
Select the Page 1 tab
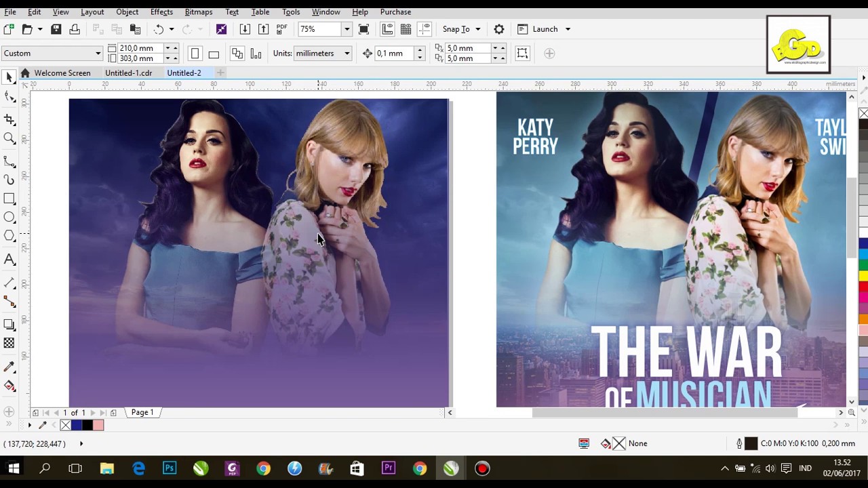point(142,412)
